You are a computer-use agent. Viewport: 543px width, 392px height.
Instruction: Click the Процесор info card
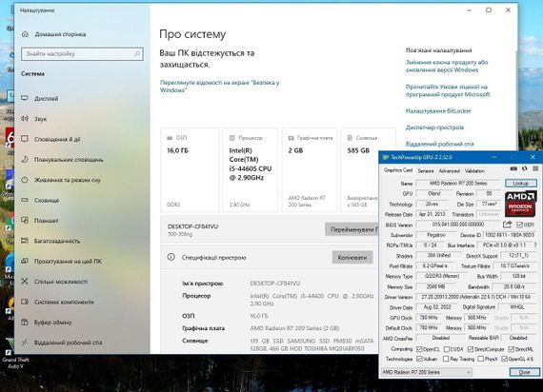click(x=250, y=170)
